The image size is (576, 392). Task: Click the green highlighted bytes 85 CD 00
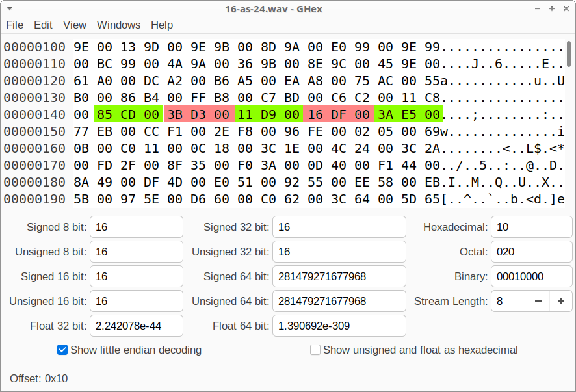[x=128, y=114]
